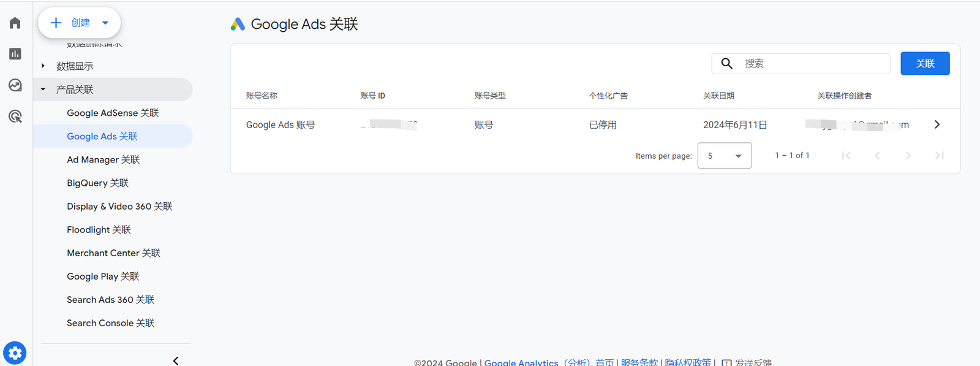Click the 已停用 status cell
This screenshot has height=366, width=980.
603,124
